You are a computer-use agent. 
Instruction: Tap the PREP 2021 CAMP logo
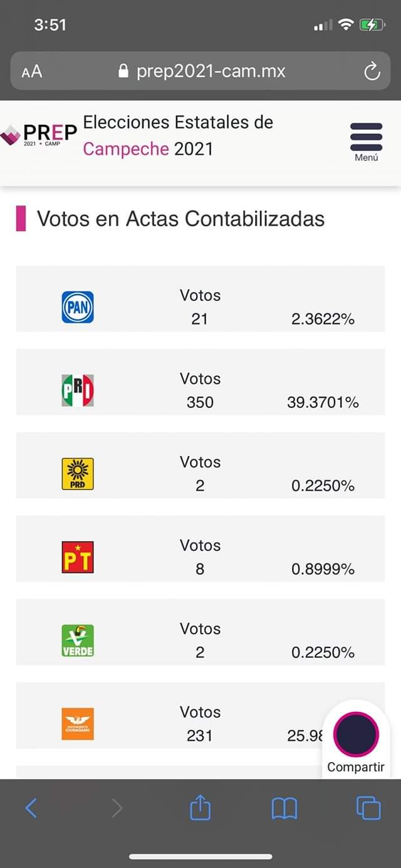click(39, 135)
